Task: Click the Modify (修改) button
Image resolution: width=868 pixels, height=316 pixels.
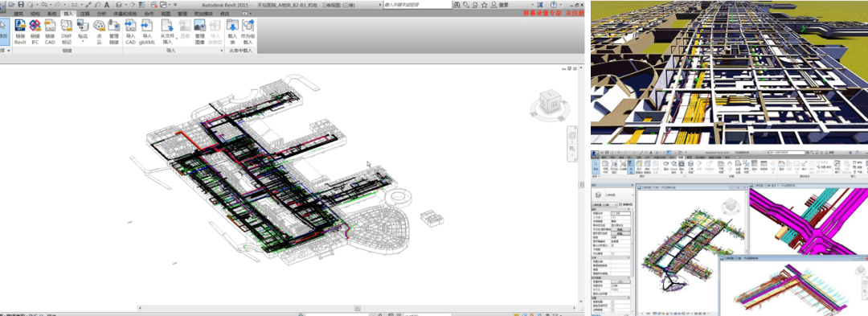Action: point(5,31)
